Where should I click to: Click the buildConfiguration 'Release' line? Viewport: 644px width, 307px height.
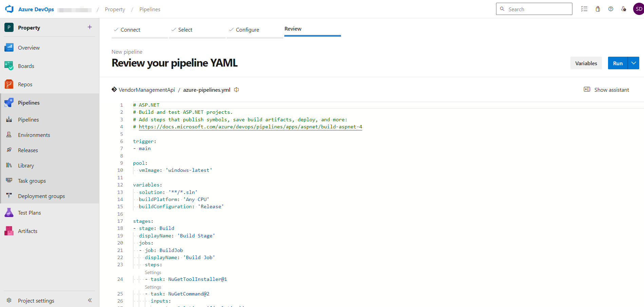click(x=181, y=206)
